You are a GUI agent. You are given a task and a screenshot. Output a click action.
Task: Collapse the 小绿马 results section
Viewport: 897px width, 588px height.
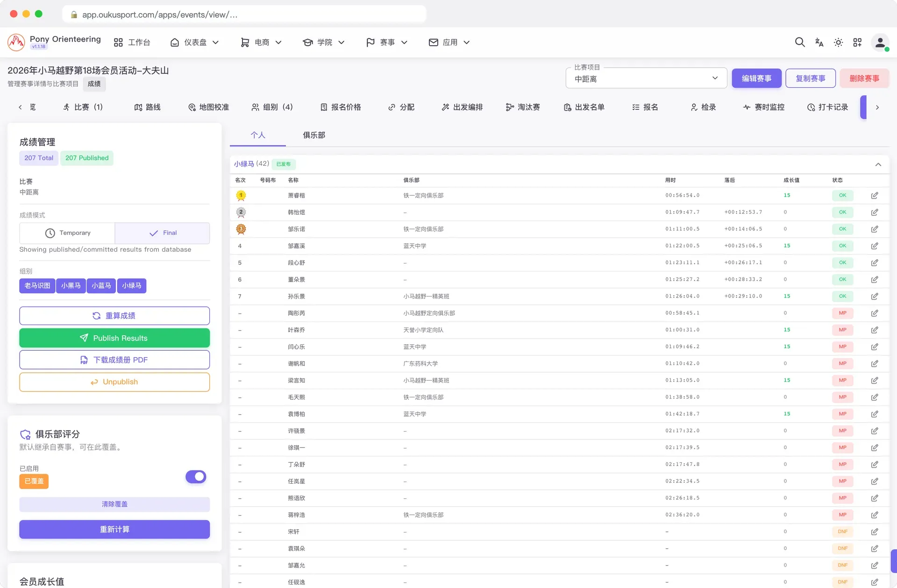pyautogui.click(x=878, y=164)
